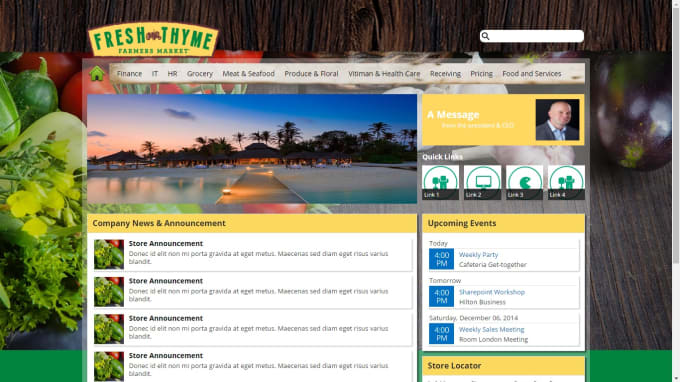
Task: Open the Meat & Seafood menu
Action: [x=248, y=74]
